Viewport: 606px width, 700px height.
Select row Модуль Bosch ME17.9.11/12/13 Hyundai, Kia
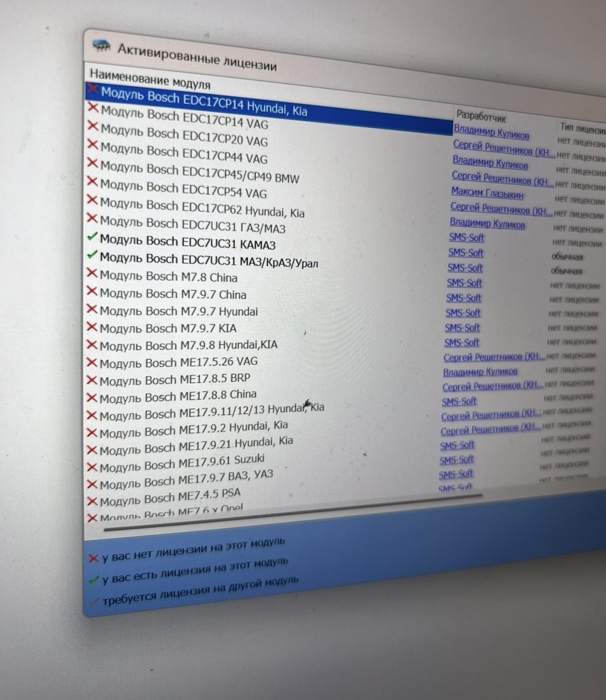click(x=211, y=413)
